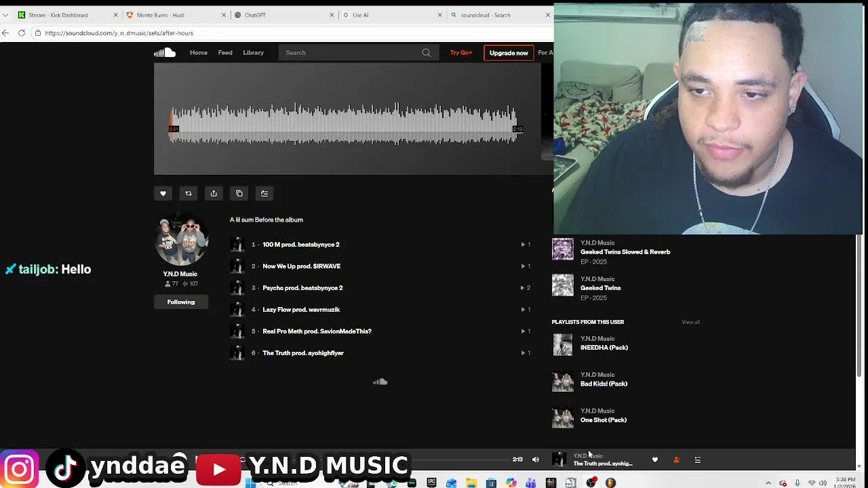Play track 100 M prod. beatsbynyce 2
This screenshot has height=488, width=868.
coord(301,245)
